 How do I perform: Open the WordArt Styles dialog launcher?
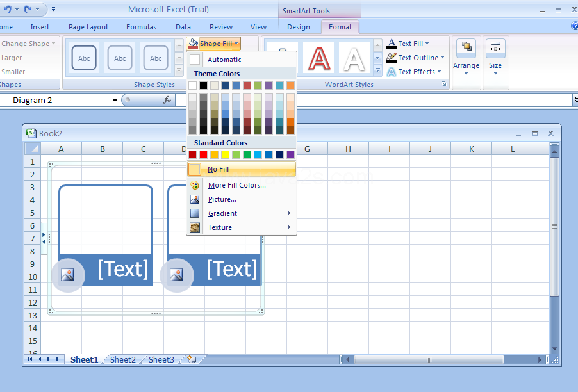444,85
